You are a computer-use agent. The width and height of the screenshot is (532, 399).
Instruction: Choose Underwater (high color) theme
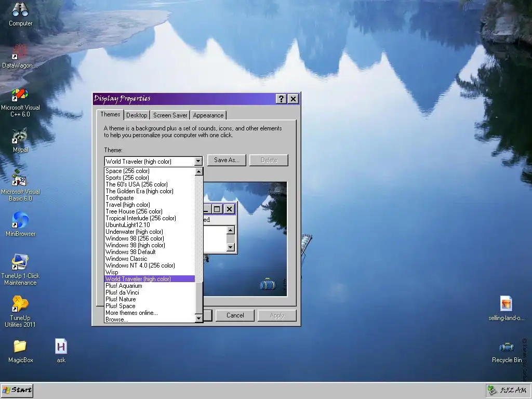[150, 232]
